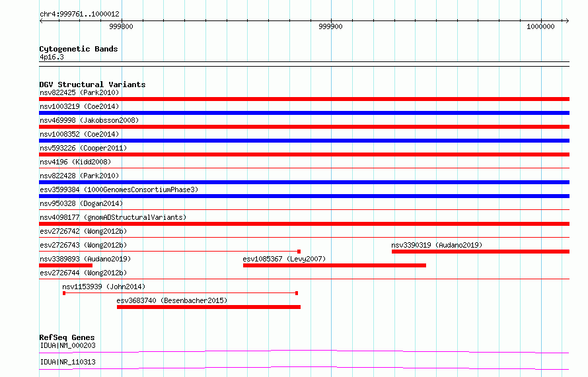588x377 pixels.
Task: Click the RefSeq Genes track title
Action: tap(67, 337)
